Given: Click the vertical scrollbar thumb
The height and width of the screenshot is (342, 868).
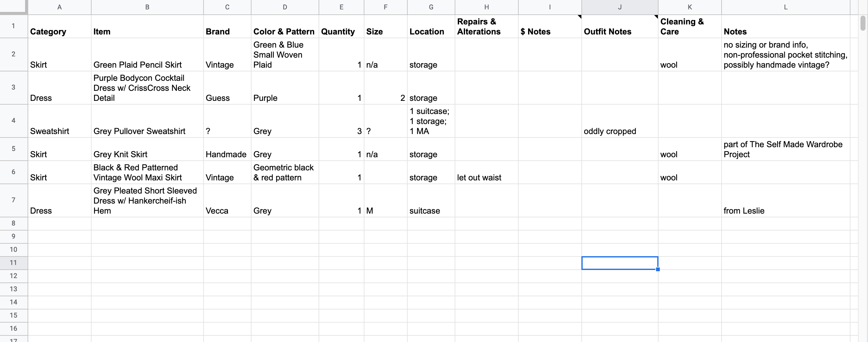Looking at the screenshot, I should 863,23.
